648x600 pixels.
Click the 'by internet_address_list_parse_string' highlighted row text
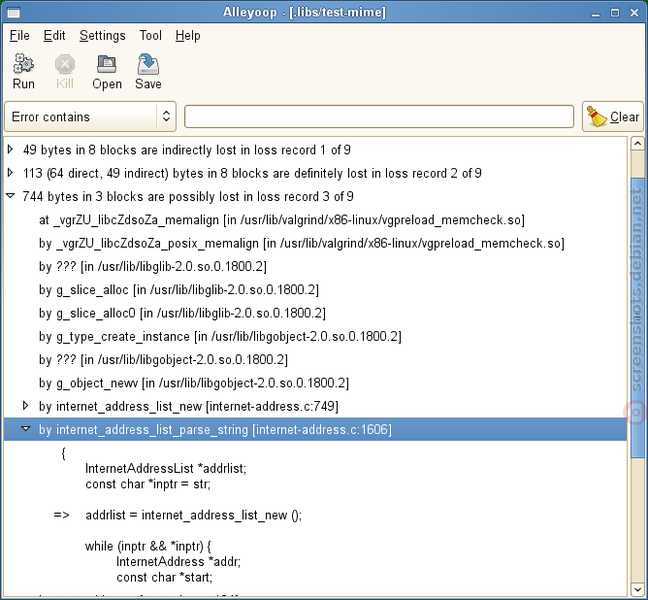[215, 429]
